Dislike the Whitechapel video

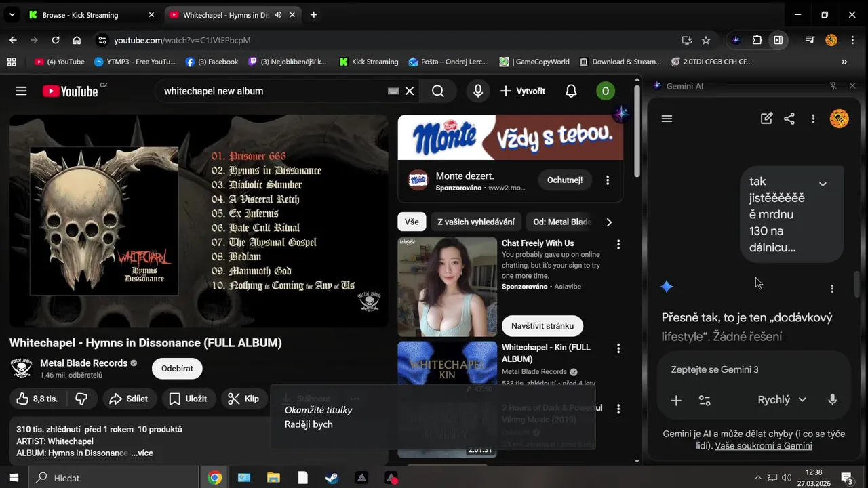(x=81, y=399)
